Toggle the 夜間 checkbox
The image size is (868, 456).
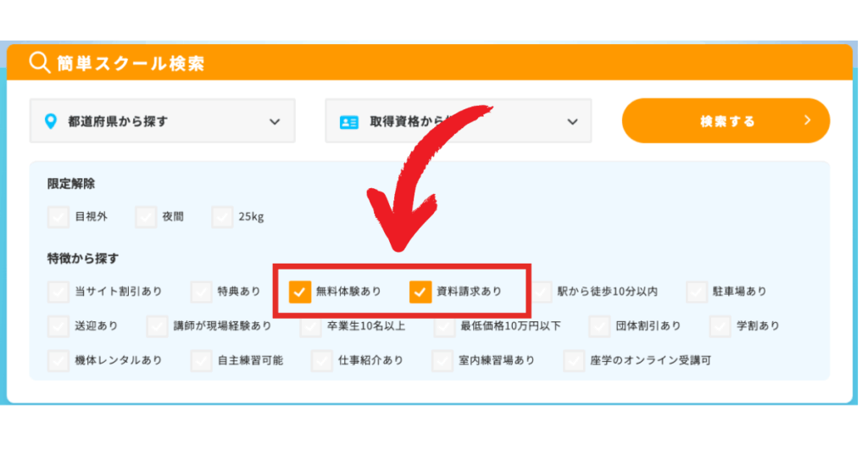coord(146,217)
